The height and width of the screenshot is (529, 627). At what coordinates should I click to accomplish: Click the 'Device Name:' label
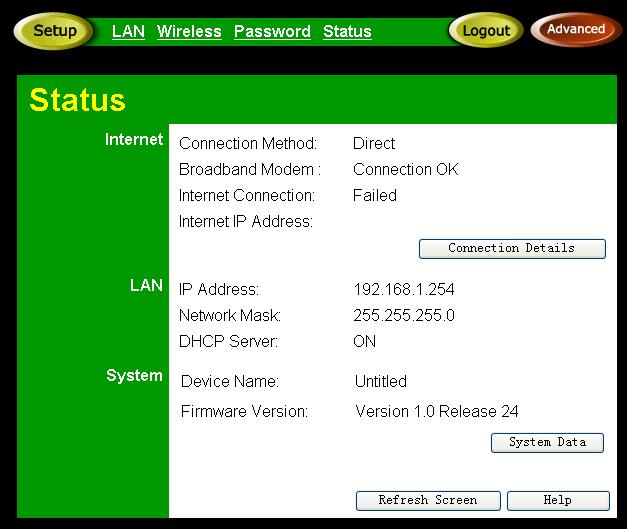[x=230, y=381]
